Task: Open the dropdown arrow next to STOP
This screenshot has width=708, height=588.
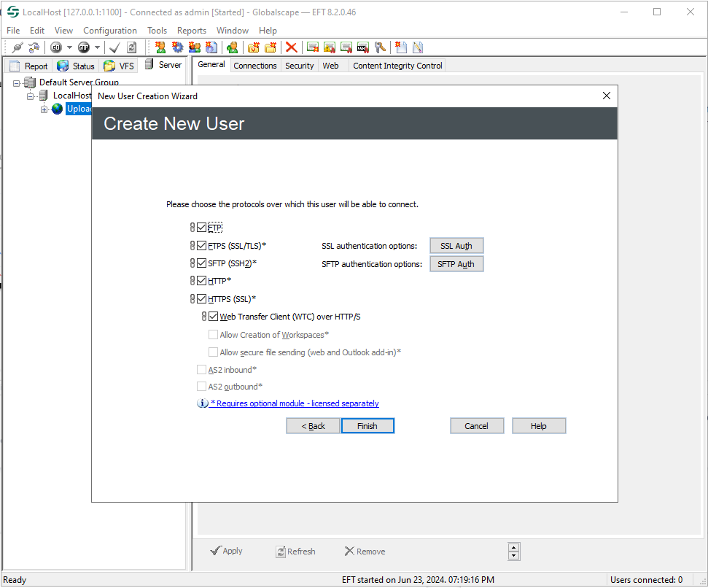Action: point(97,47)
